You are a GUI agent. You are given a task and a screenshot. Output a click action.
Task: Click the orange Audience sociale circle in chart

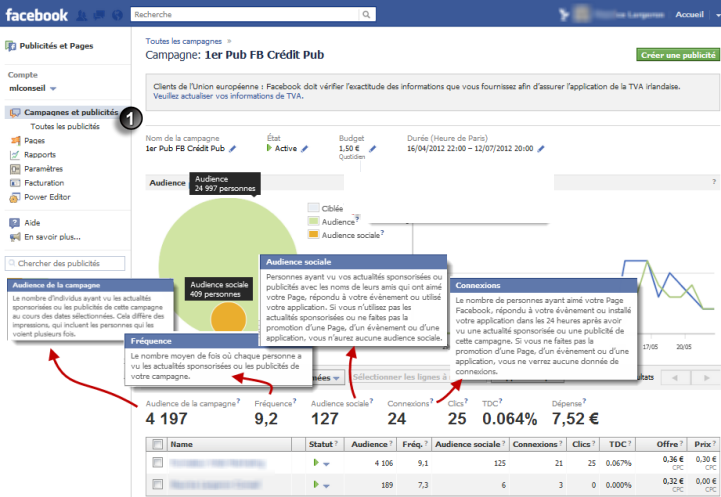pos(229,318)
